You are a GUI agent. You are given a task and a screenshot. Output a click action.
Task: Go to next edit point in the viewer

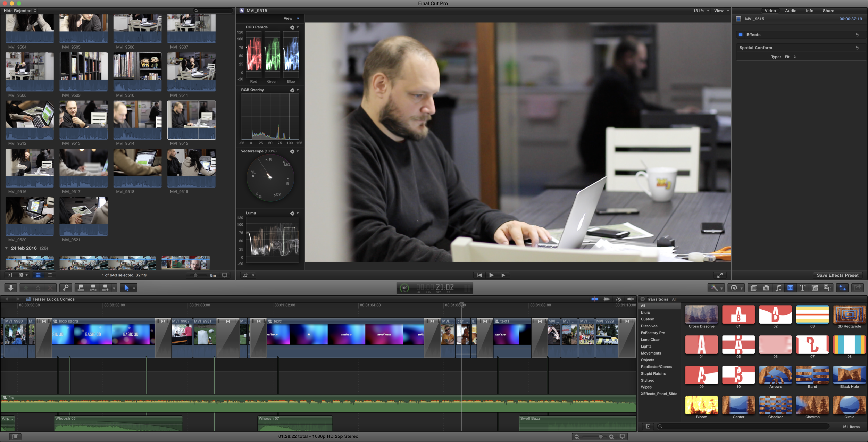[503, 275]
